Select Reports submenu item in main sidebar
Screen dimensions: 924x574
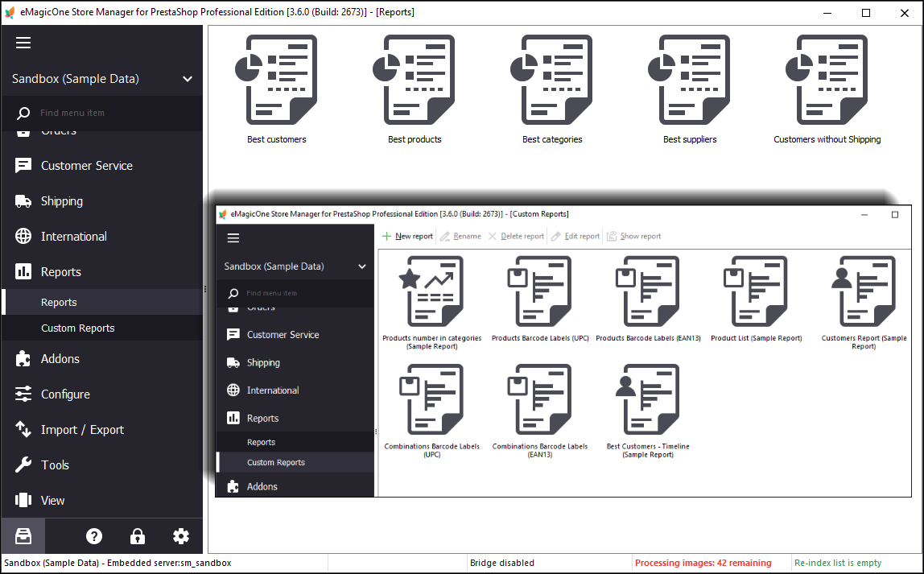click(102, 302)
